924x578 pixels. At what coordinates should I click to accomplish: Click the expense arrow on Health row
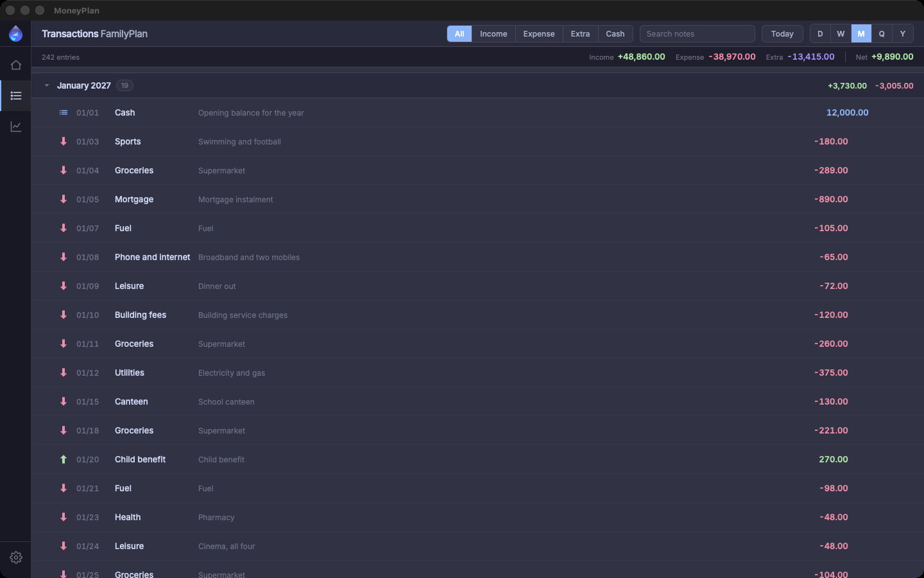(64, 517)
